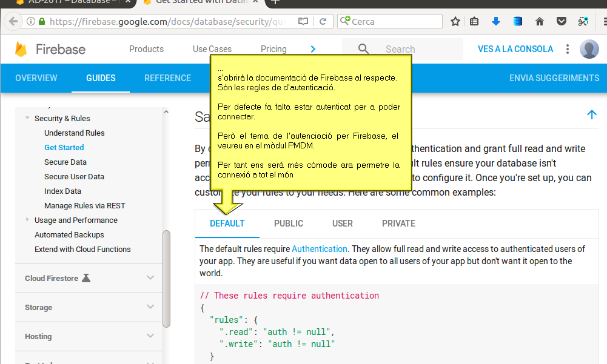
Task: Switch to the GUIDES tab
Action: tap(101, 78)
